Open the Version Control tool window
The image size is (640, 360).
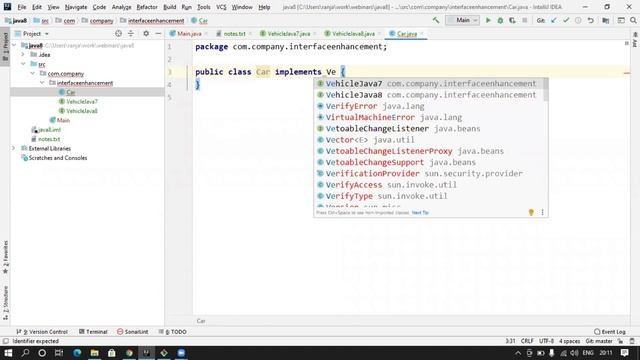[x=42, y=332]
